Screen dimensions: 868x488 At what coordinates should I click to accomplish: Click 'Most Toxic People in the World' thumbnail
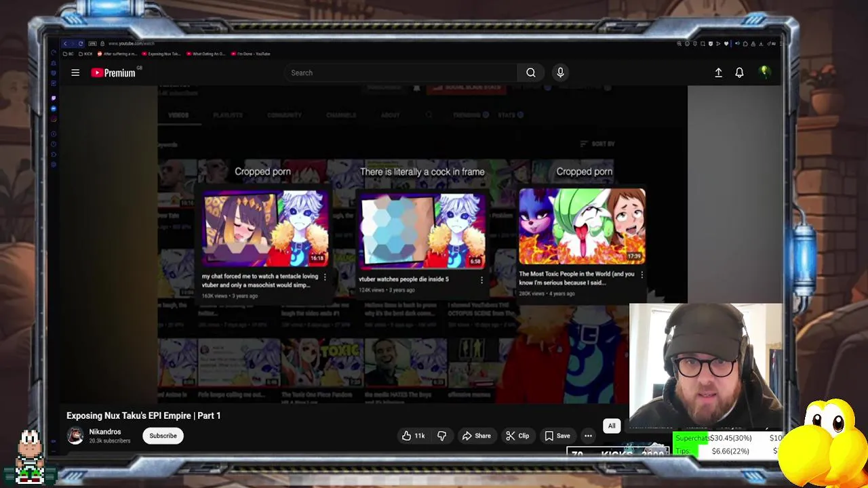tap(582, 226)
